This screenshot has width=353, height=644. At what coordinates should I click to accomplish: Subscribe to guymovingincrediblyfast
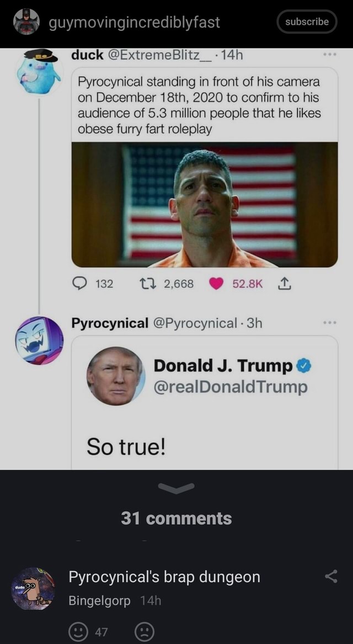pyautogui.click(x=307, y=22)
